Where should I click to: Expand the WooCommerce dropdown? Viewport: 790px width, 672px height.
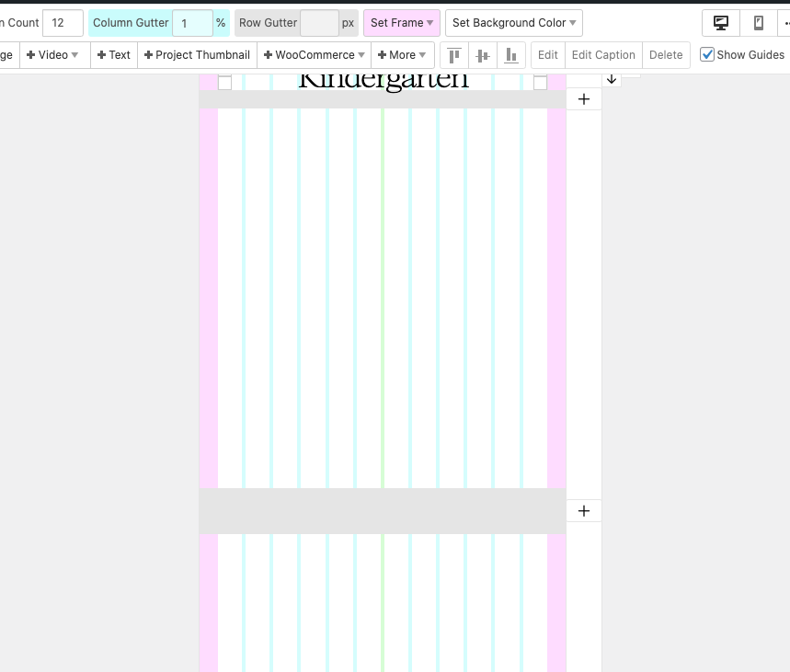click(x=314, y=55)
